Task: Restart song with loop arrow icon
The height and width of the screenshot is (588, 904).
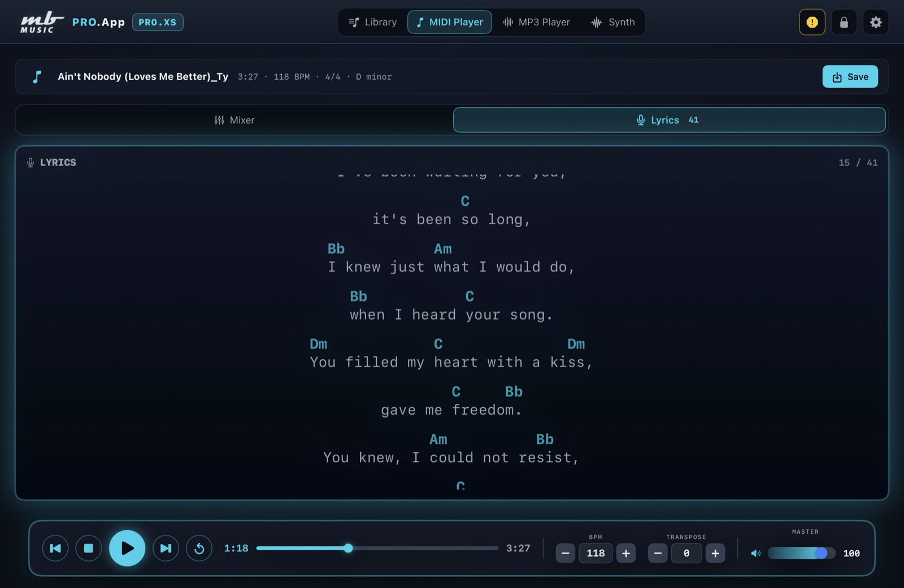Action: point(199,548)
